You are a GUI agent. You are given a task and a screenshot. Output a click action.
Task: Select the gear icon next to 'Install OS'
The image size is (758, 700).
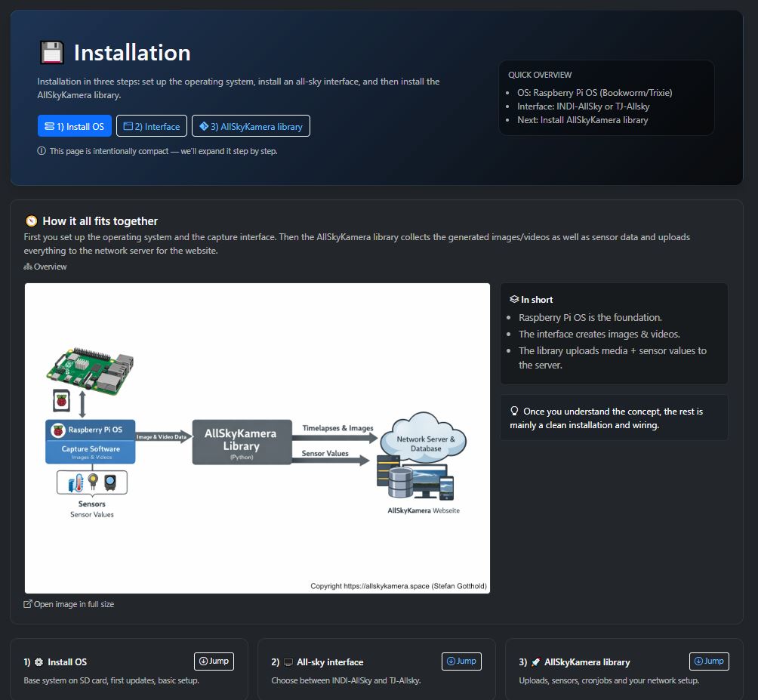(42, 662)
